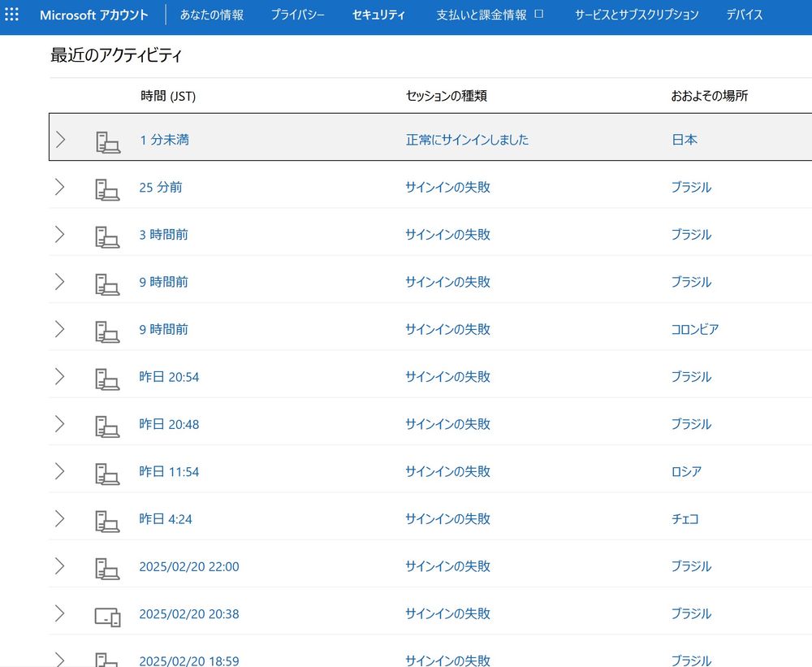The height and width of the screenshot is (667, 812).
Task: Click the 25 分前 time text
Action: point(161,187)
